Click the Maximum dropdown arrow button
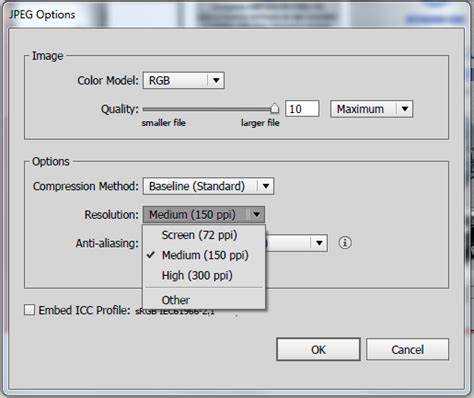 click(x=405, y=109)
